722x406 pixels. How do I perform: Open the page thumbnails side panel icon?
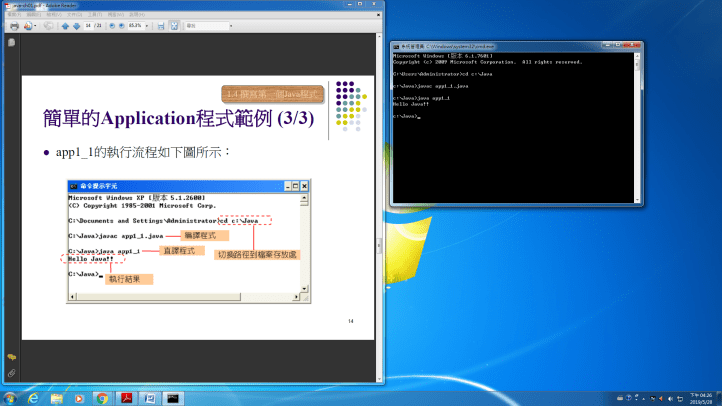tap(11, 44)
